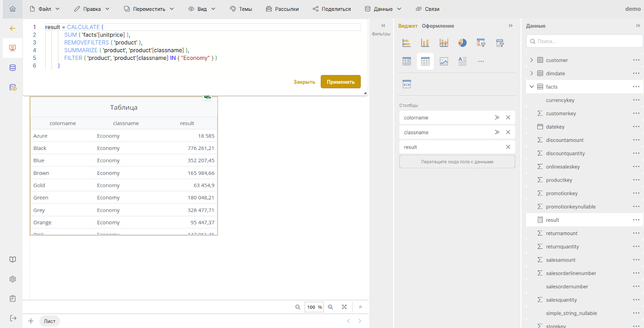This screenshot has width=644, height=328.
Task: Select the pie chart widget
Action: click(x=462, y=43)
